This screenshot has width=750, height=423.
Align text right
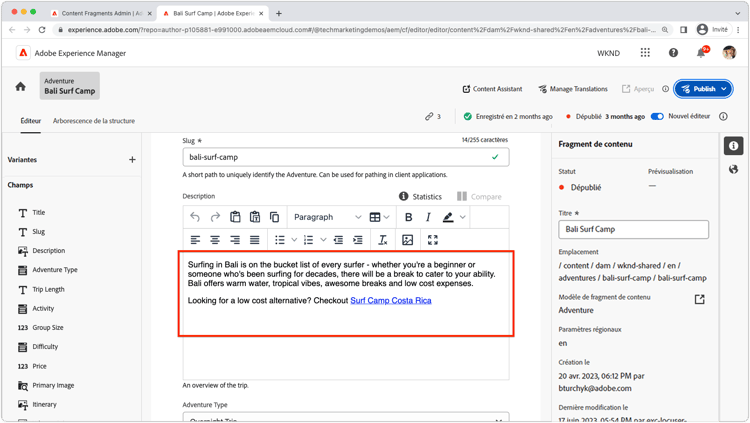pos(234,240)
